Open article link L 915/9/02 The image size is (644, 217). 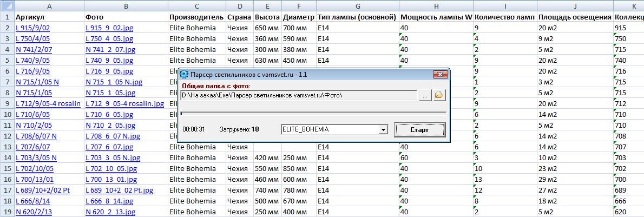click(32, 28)
